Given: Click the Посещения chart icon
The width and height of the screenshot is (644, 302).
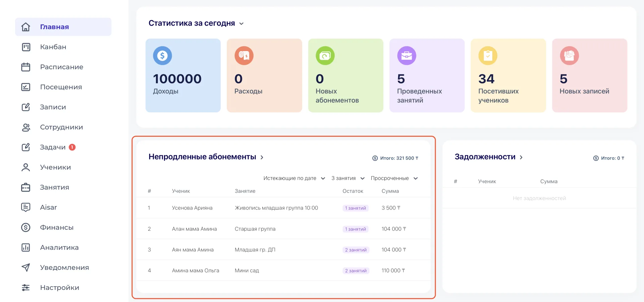Looking at the screenshot, I should [26, 87].
